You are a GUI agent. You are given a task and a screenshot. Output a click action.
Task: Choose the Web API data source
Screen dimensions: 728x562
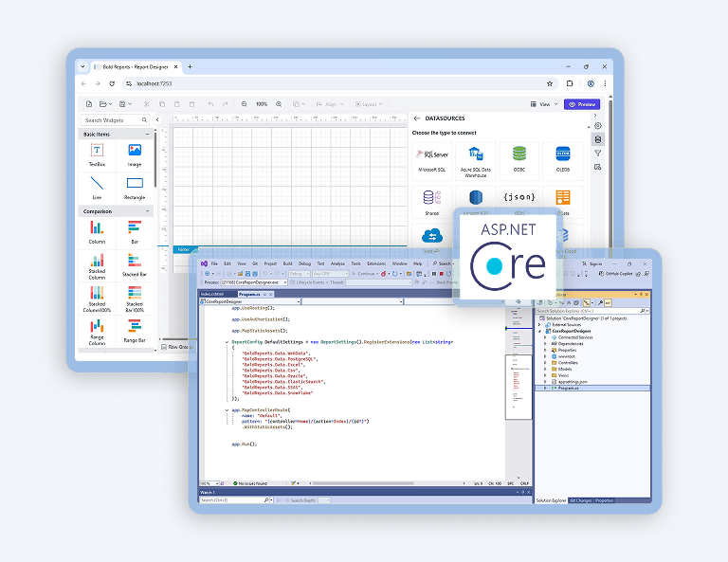[x=432, y=240]
